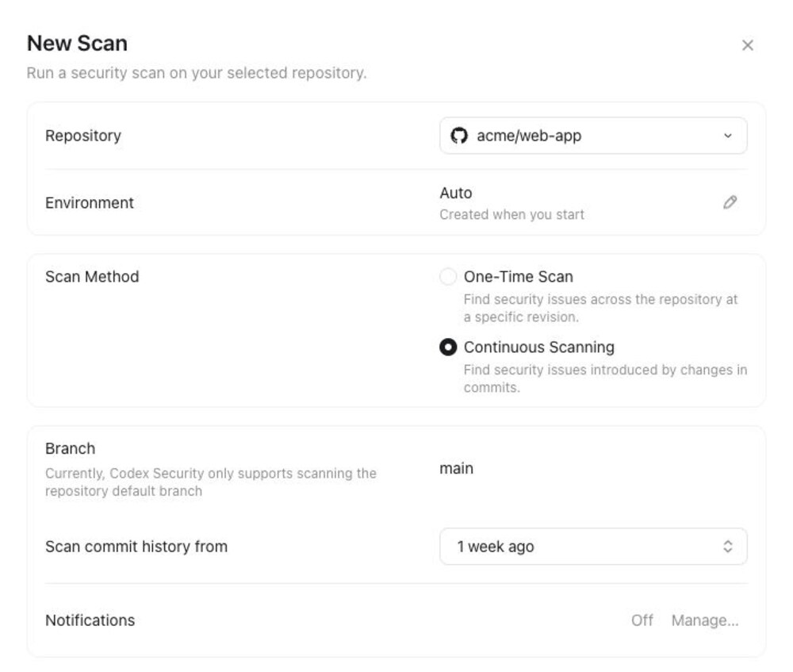This screenshot has width=793, height=672.
Task: Click the Branch label
Action: (x=71, y=449)
